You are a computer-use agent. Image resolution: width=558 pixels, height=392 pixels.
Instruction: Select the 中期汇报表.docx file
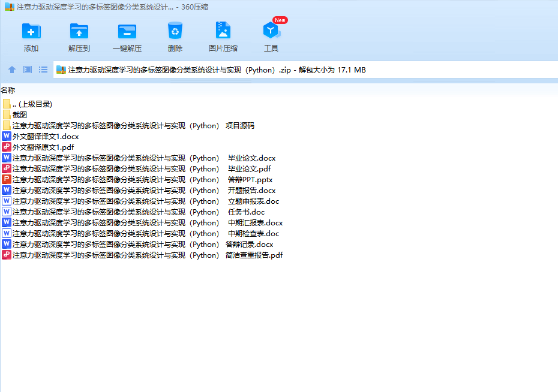pyautogui.click(x=142, y=222)
